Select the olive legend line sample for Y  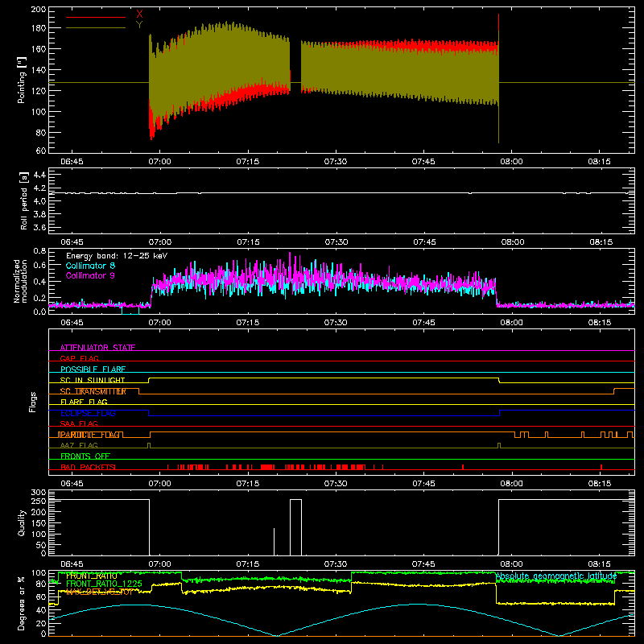pyautogui.click(x=96, y=27)
